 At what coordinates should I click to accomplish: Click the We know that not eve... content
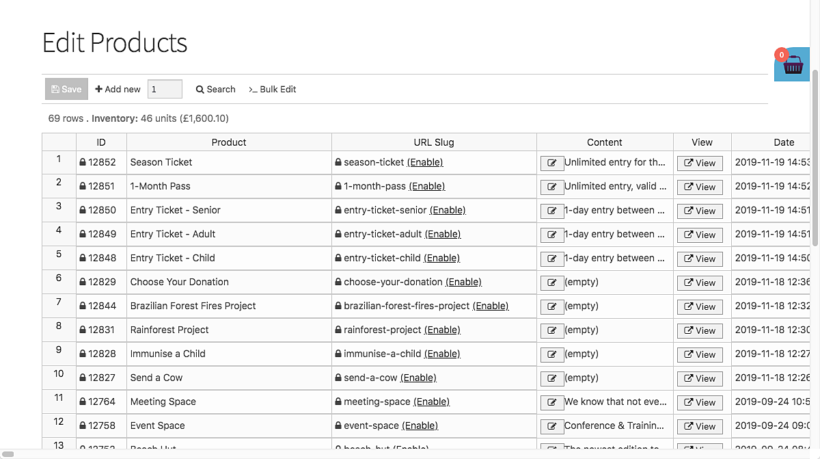pyautogui.click(x=616, y=402)
